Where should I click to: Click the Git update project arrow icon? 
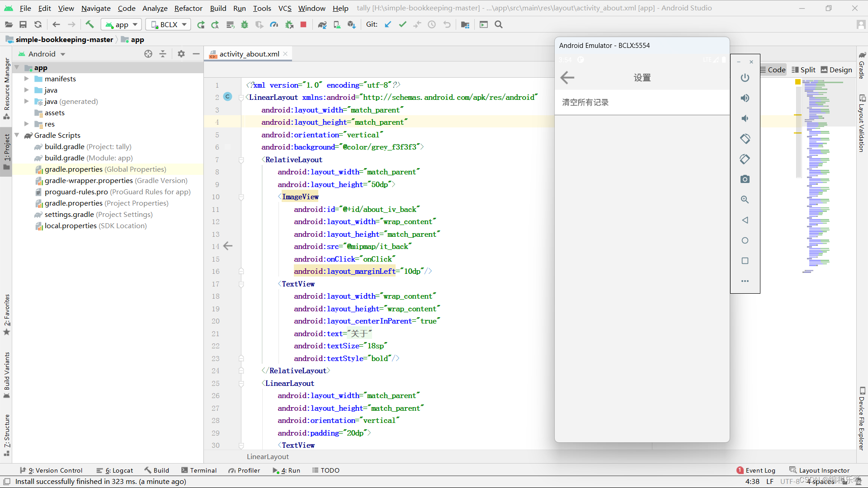pos(388,25)
